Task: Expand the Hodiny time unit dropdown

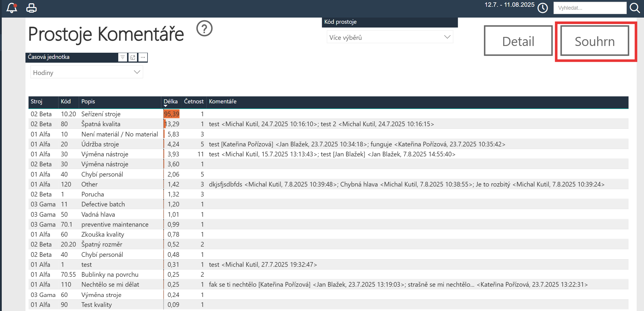Action: click(87, 72)
